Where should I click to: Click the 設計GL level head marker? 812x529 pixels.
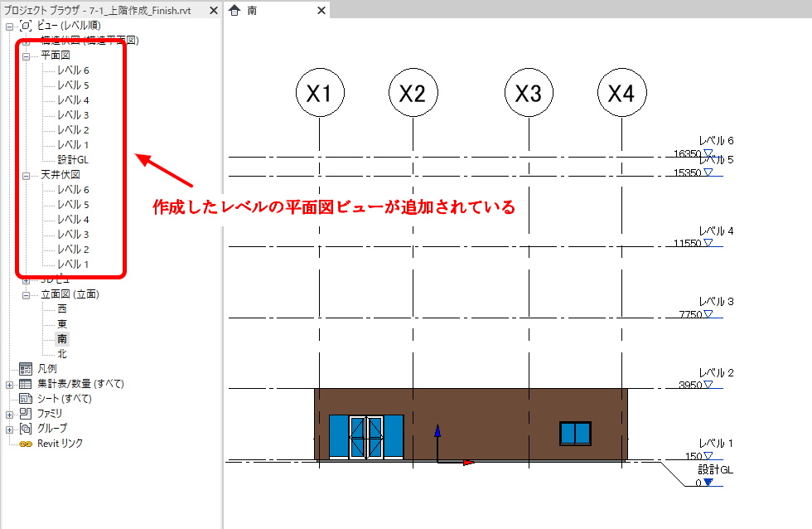click(708, 483)
